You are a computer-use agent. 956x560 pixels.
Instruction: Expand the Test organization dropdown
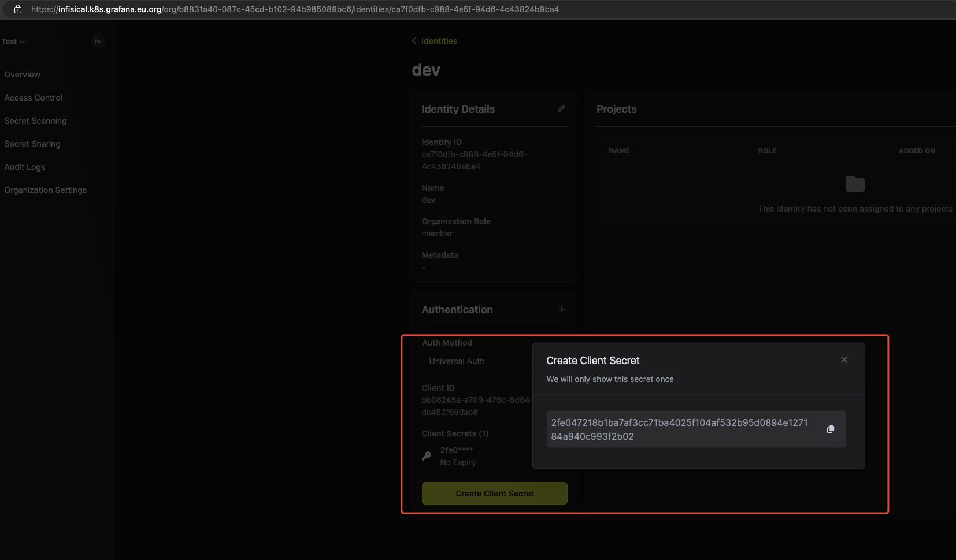point(13,42)
